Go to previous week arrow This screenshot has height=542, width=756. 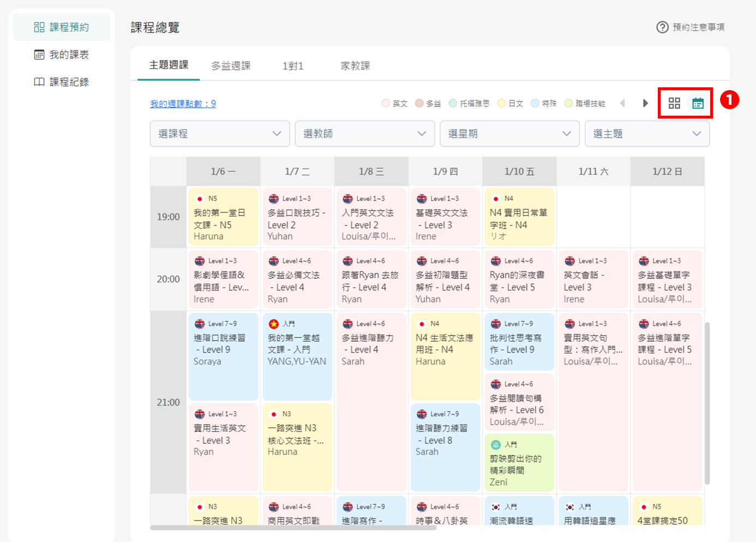click(x=622, y=103)
